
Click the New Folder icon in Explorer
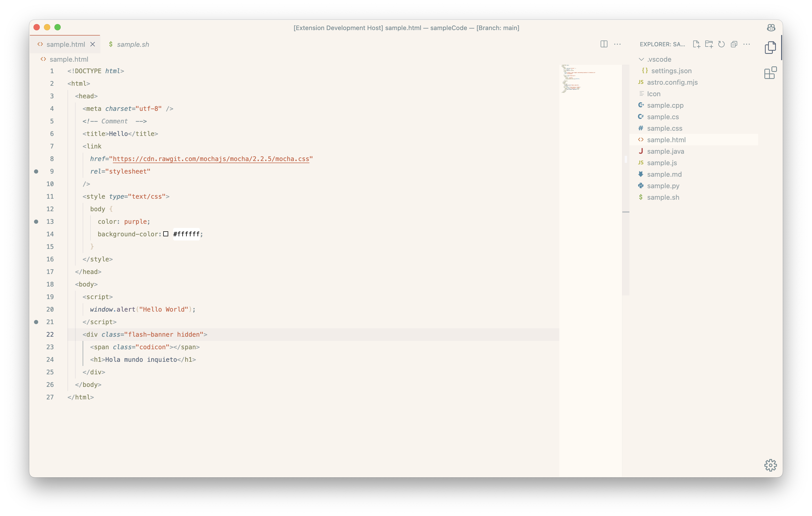[708, 44]
